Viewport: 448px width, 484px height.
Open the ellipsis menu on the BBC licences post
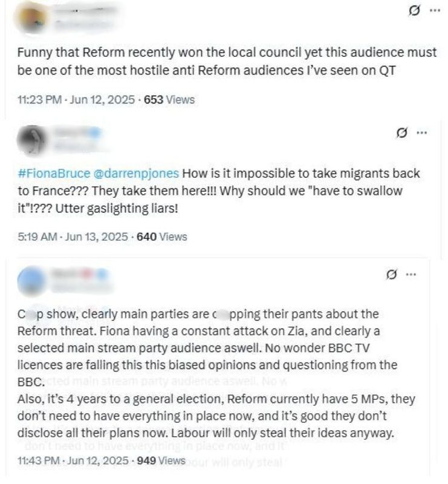pyautogui.click(x=411, y=275)
